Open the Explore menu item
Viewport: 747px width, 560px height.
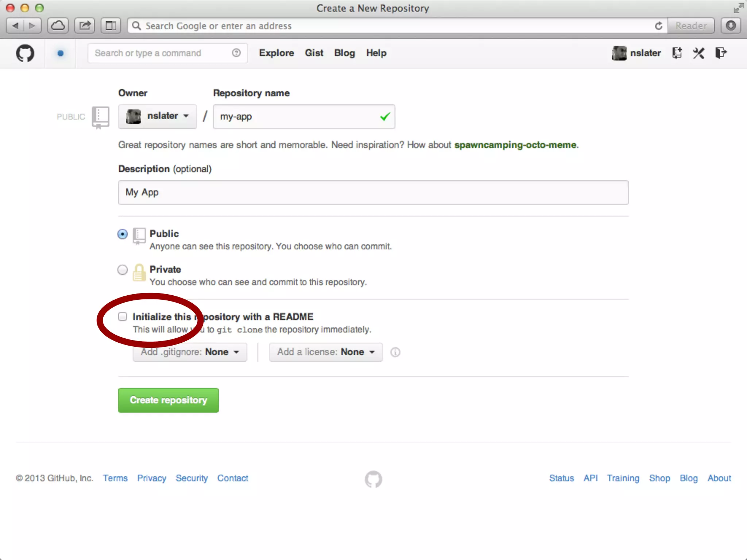coord(276,53)
